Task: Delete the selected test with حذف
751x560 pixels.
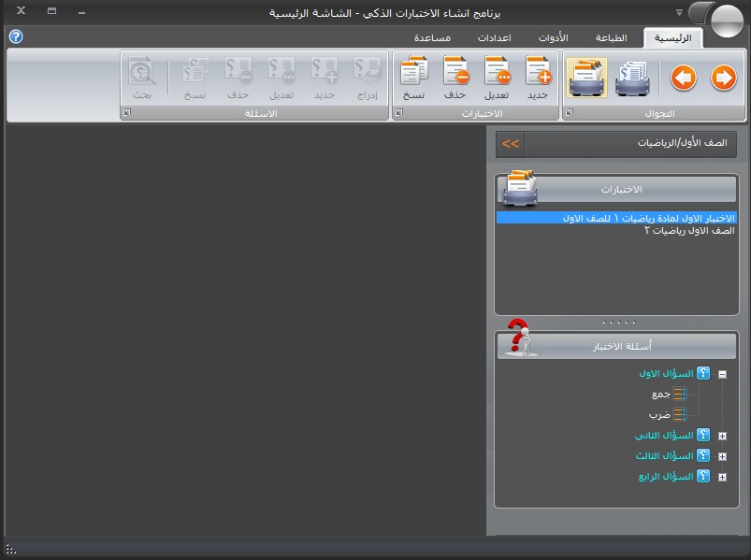Action: [455, 78]
